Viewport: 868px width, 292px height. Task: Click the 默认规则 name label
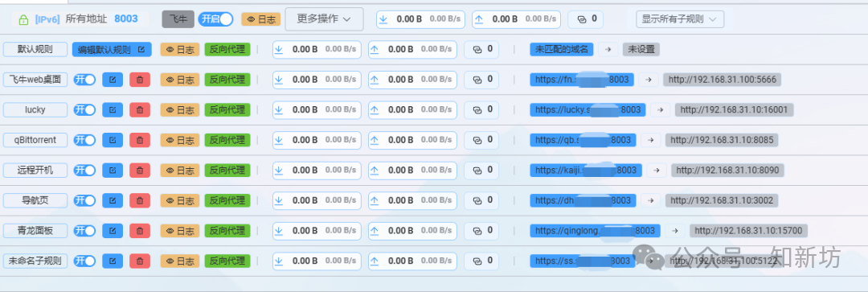pyautogui.click(x=35, y=49)
